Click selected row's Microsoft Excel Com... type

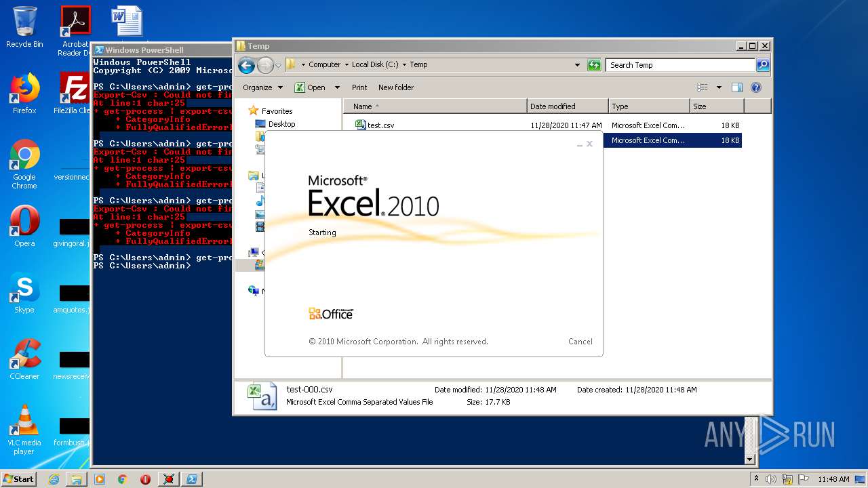(x=648, y=140)
